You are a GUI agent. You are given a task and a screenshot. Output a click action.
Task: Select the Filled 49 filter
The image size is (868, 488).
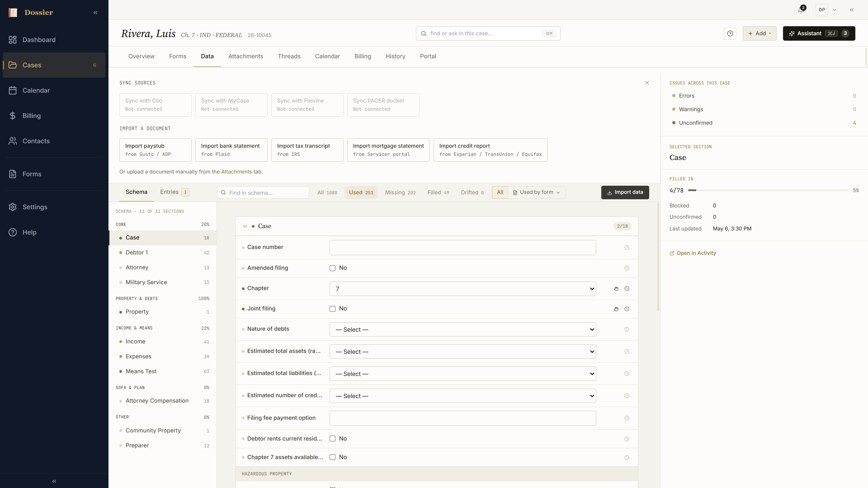[438, 192]
